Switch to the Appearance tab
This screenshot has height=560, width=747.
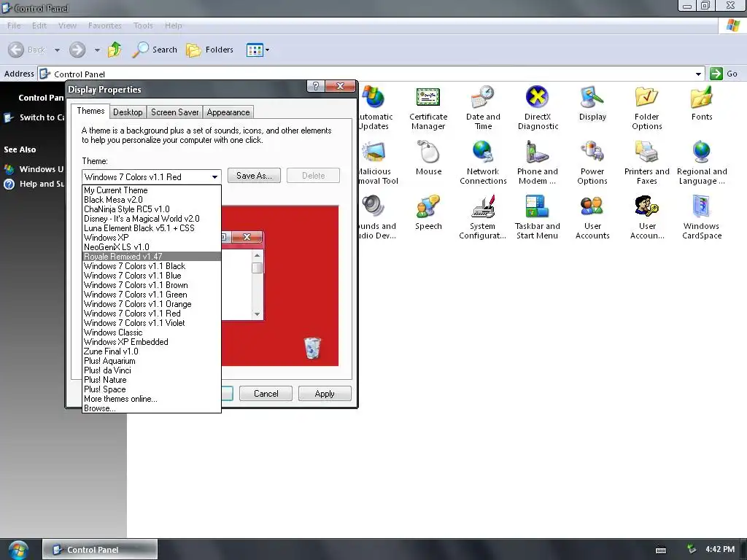click(x=228, y=112)
